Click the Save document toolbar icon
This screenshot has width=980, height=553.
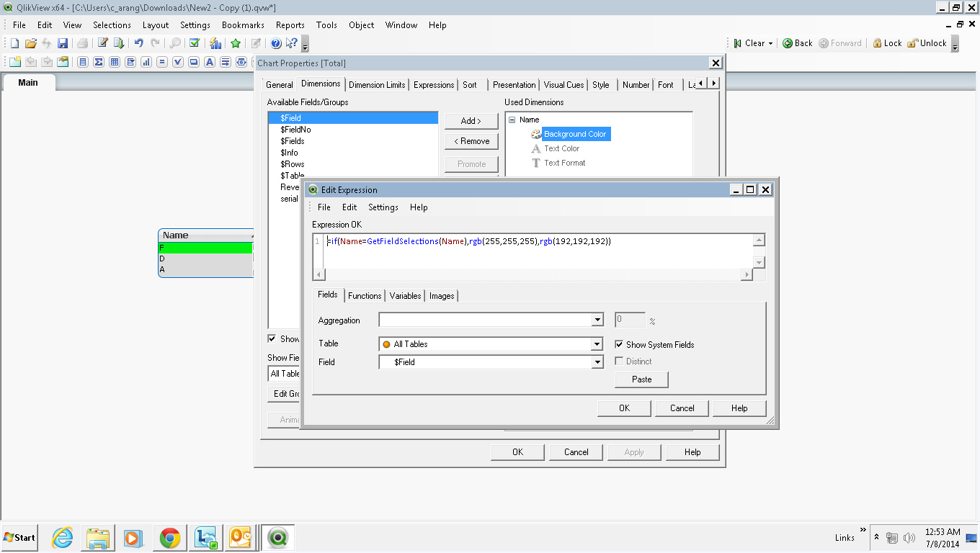(63, 43)
